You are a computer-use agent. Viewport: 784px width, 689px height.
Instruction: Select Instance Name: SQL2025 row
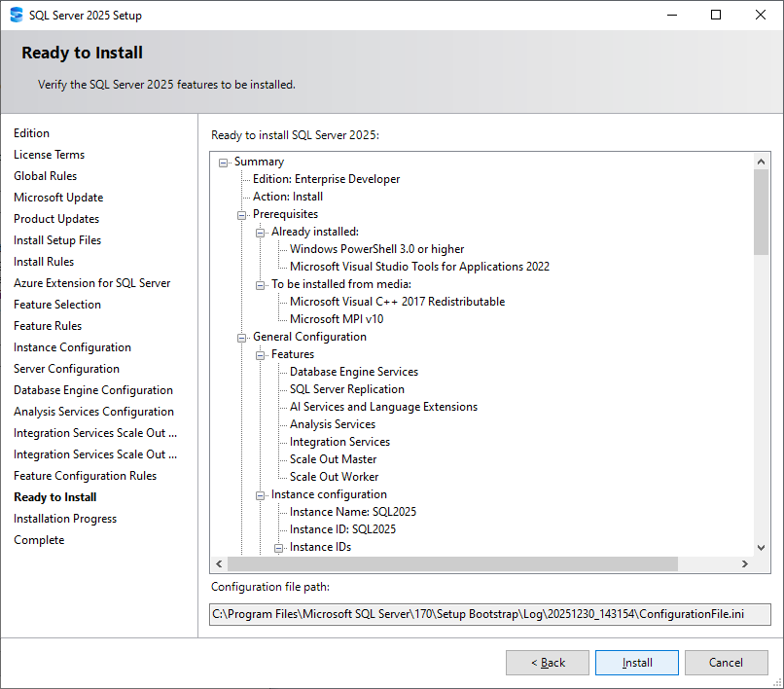click(352, 512)
